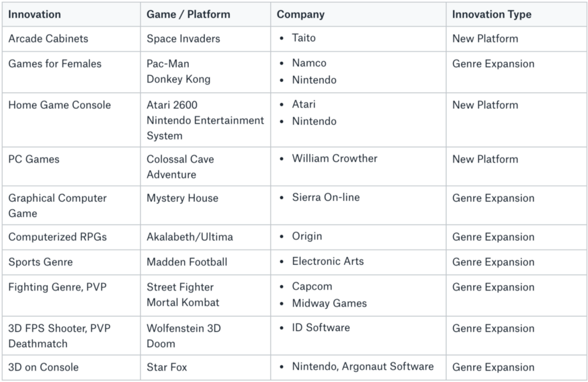Click the Star Fox cell
The image size is (588, 382).
point(167,367)
